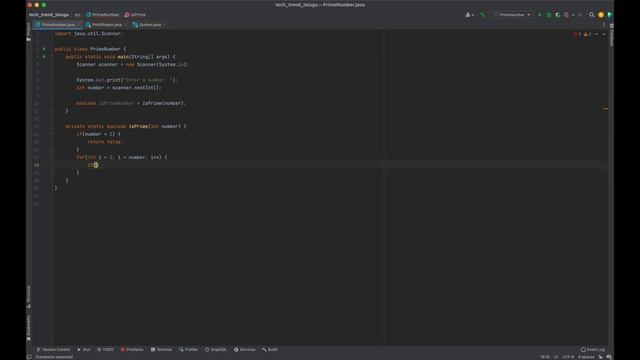This screenshot has height=360, width=640.
Task: Click the warning count indicator in editor
Action: (x=587, y=34)
